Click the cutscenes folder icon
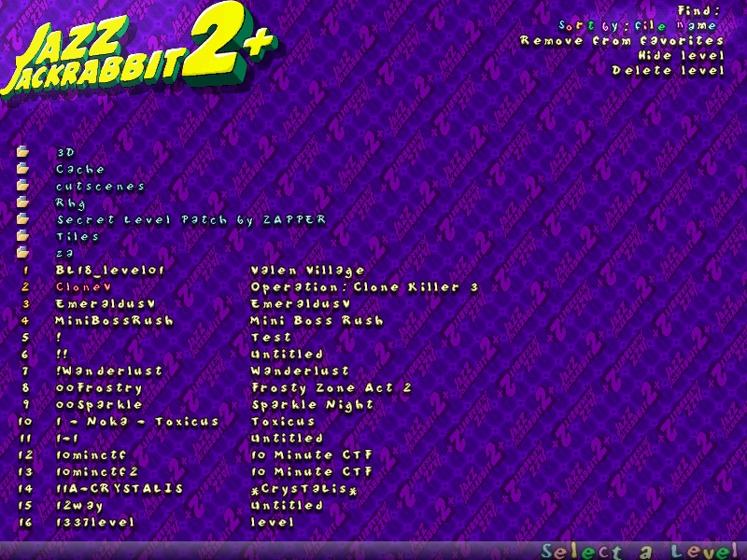 (22, 186)
